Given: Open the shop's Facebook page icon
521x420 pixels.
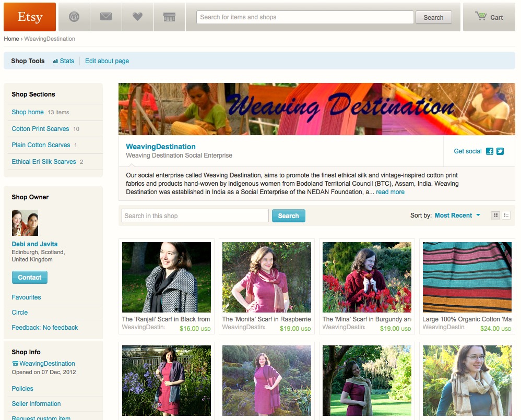Looking at the screenshot, I should (490, 151).
